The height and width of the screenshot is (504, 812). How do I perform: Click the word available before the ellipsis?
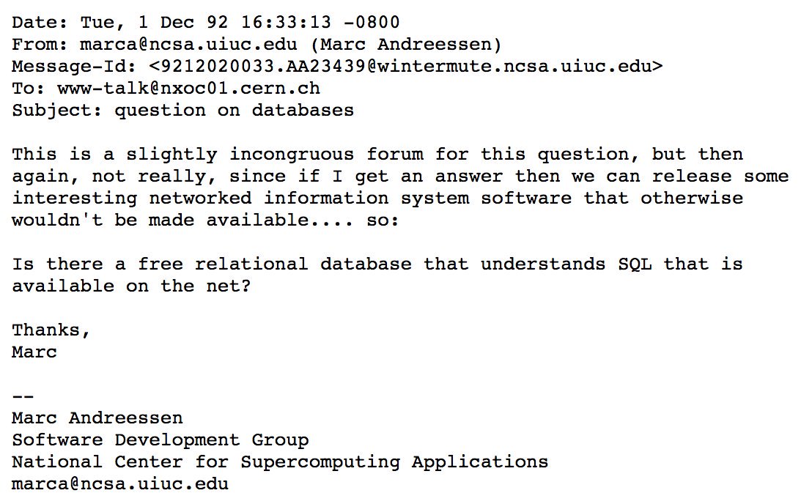pyautogui.click(x=257, y=220)
